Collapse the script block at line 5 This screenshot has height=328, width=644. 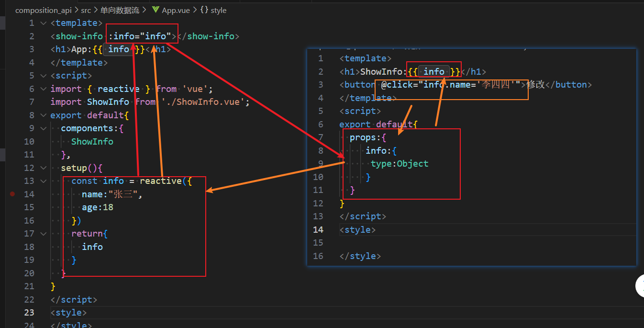44,76
